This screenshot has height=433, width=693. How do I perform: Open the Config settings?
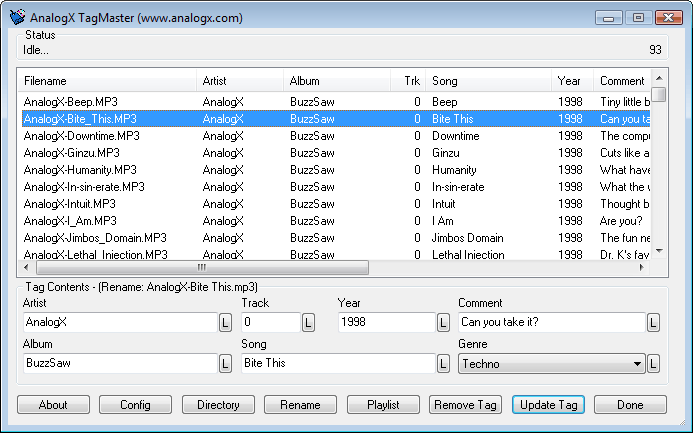click(x=136, y=405)
